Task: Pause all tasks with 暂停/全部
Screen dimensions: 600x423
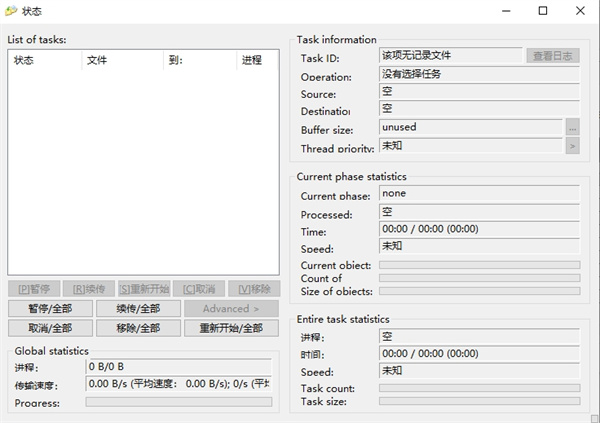Action: click(50, 309)
